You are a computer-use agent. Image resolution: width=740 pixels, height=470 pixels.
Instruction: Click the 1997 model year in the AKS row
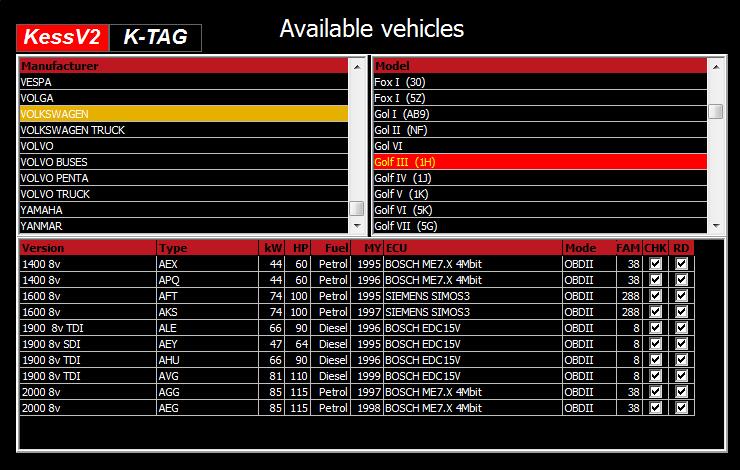(x=367, y=312)
